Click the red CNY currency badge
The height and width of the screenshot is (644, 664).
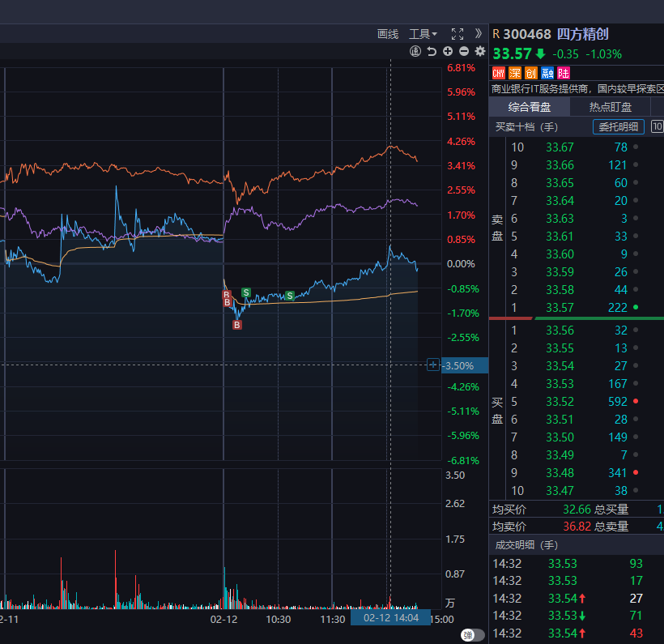click(499, 73)
